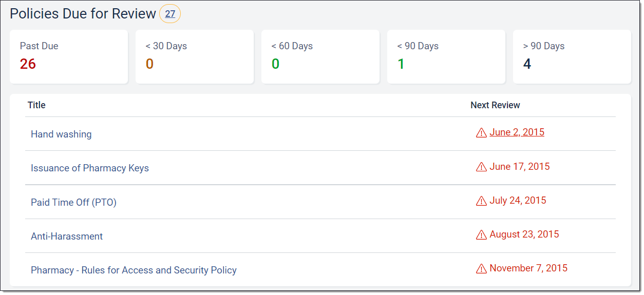The height and width of the screenshot is (295, 644).
Task: Click the warning icon beside June 2, 2015
Action: point(481,133)
